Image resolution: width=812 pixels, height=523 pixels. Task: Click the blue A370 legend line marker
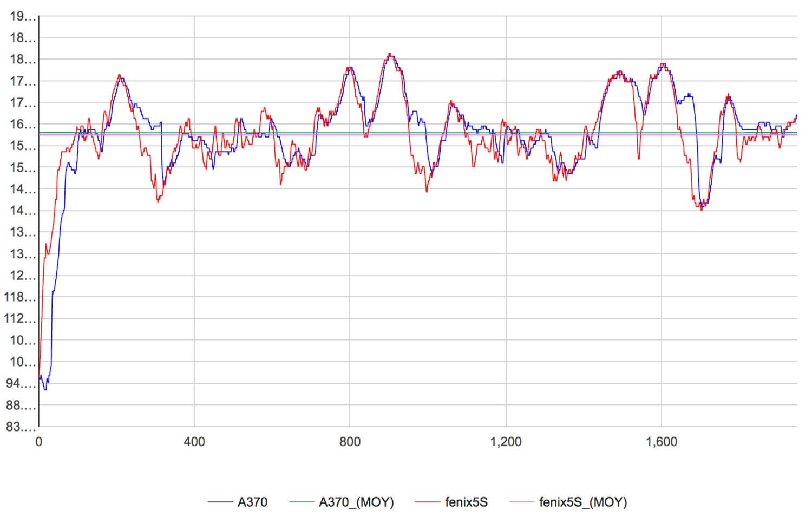click(220, 502)
